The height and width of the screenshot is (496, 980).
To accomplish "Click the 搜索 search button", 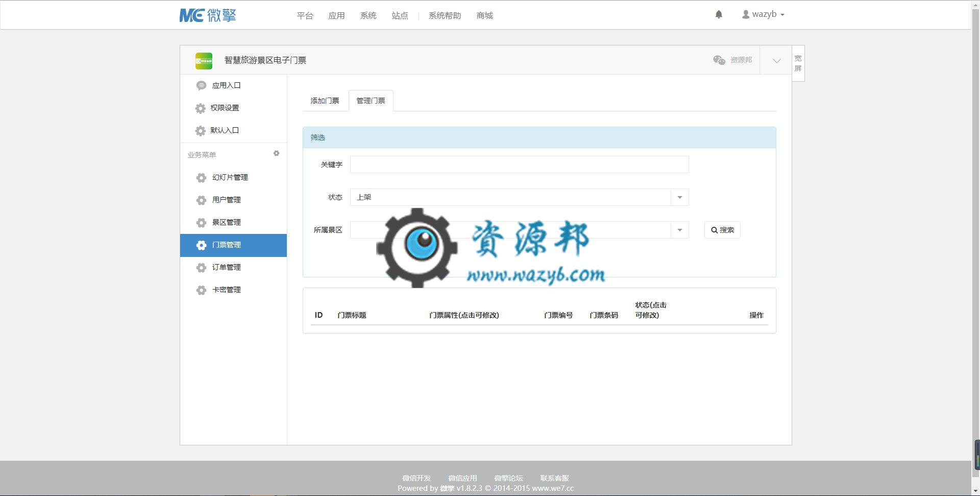I will (x=722, y=230).
